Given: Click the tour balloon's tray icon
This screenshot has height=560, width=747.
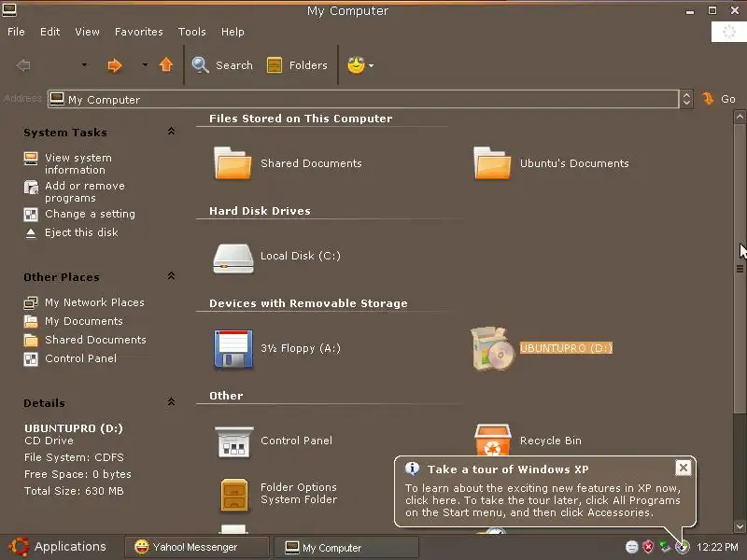Looking at the screenshot, I should coord(683,547).
